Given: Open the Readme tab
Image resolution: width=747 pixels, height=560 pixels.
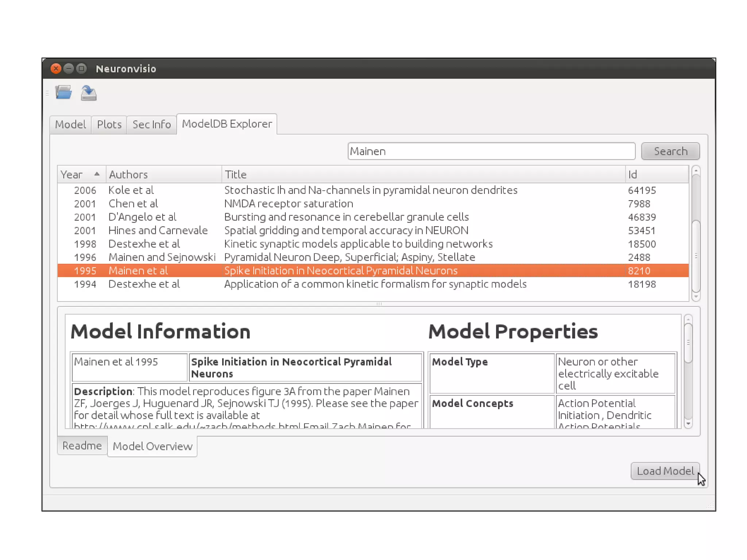Looking at the screenshot, I should pos(82,445).
